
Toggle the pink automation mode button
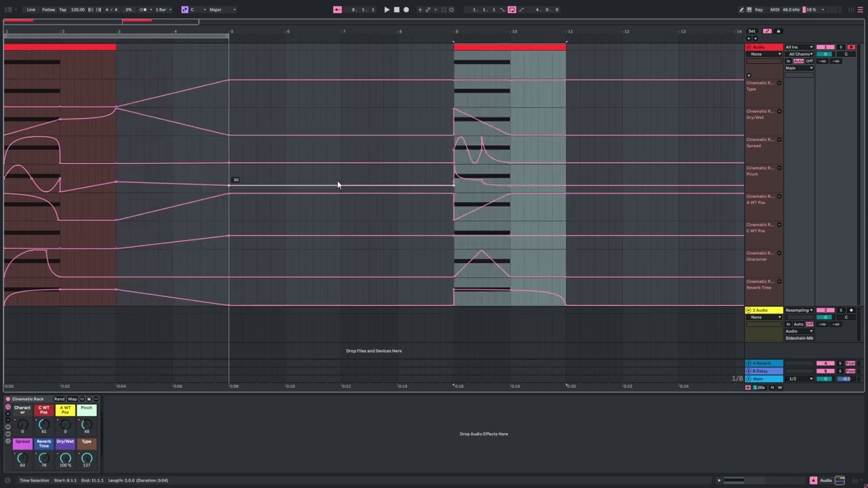pyautogui.click(x=768, y=31)
